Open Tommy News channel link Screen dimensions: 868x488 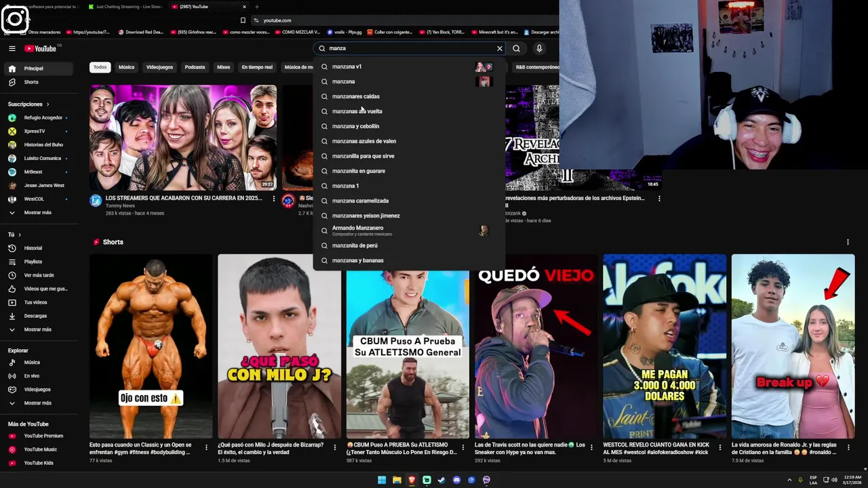point(120,206)
